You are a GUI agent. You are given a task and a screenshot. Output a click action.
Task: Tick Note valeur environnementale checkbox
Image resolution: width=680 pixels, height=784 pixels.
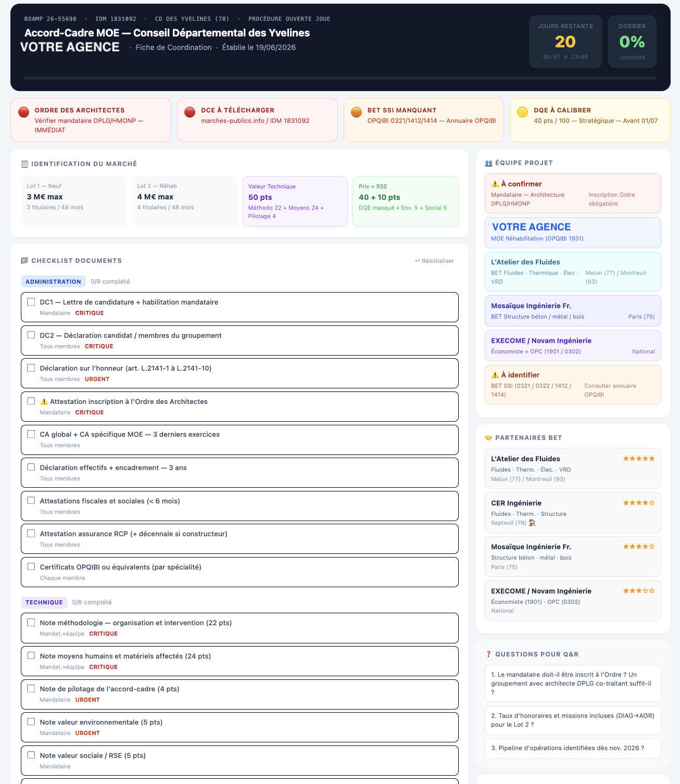tap(31, 722)
